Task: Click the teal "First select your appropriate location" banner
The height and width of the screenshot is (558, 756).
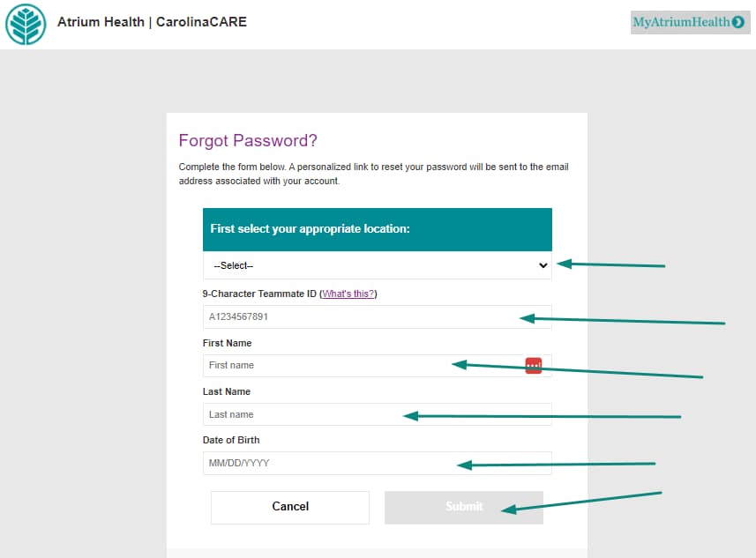Action: coord(377,229)
